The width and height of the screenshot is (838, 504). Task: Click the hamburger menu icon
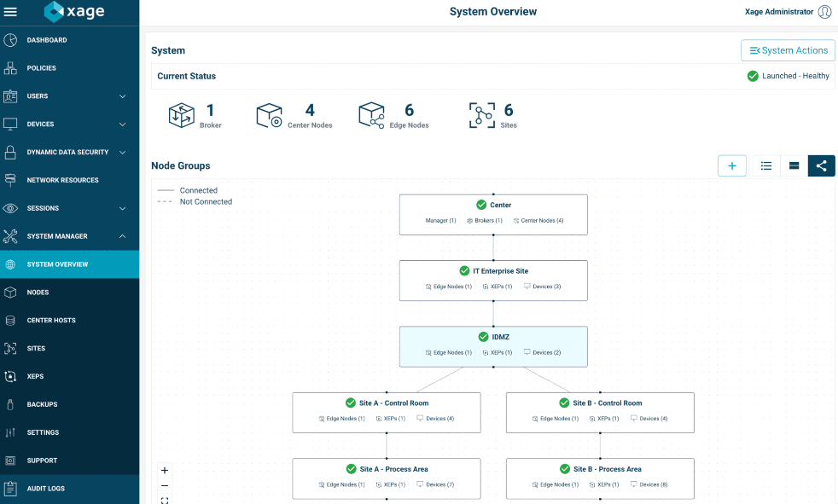pos(11,12)
